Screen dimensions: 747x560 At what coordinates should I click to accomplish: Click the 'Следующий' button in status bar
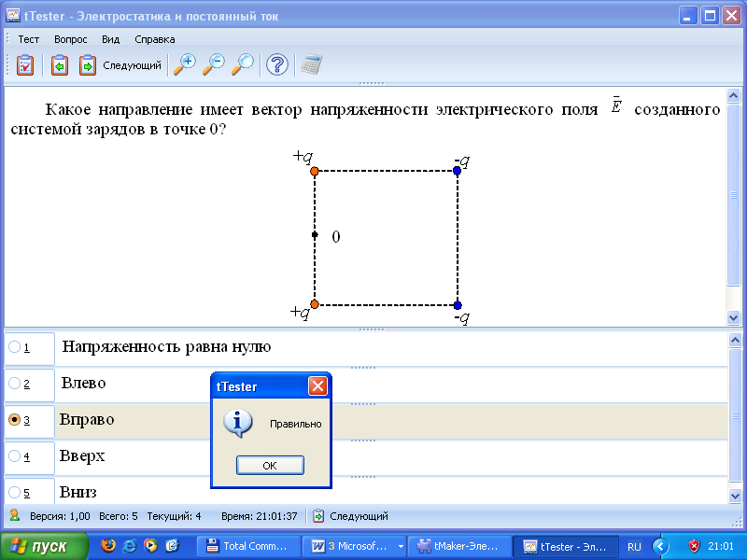[x=351, y=516]
